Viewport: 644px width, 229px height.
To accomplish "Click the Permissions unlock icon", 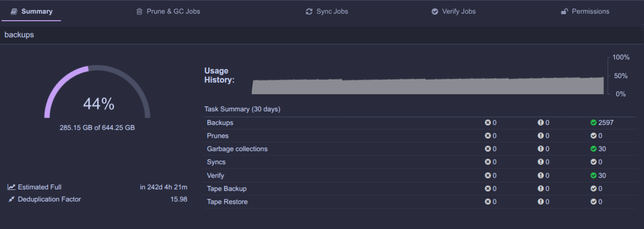I will [564, 12].
